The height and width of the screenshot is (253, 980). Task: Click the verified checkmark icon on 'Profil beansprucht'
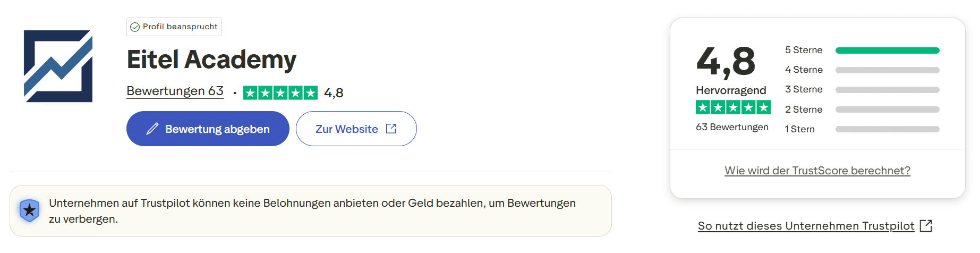click(135, 27)
